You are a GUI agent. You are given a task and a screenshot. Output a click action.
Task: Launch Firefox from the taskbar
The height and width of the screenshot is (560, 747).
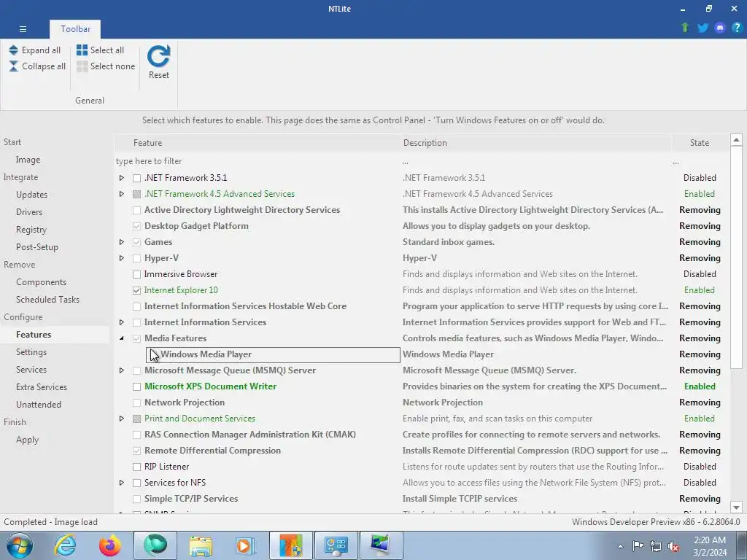[x=110, y=545]
